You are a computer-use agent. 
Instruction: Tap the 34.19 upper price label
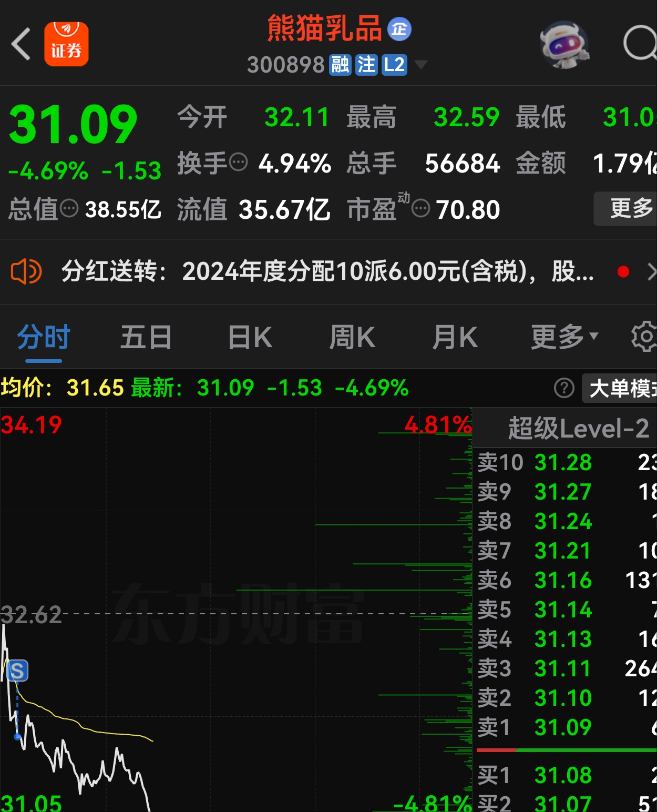coord(32,425)
